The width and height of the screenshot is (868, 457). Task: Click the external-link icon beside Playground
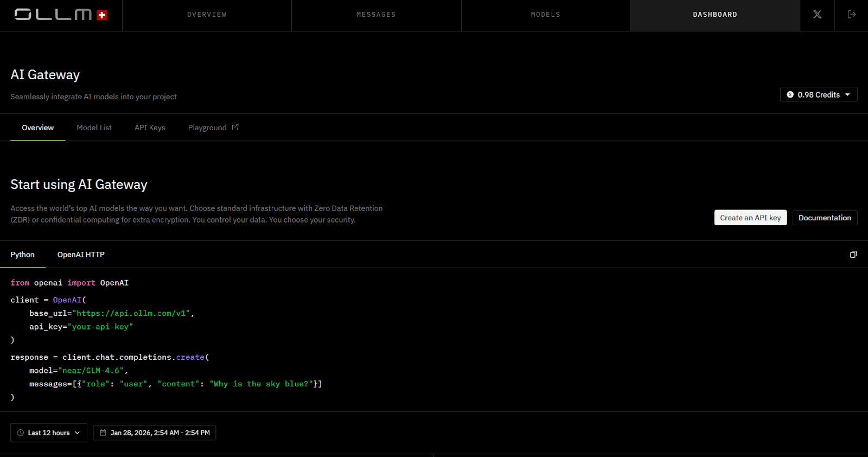click(x=235, y=128)
